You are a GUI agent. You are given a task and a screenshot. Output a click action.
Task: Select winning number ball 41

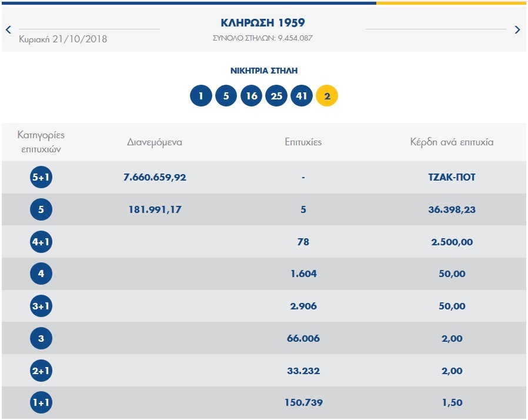[x=301, y=95]
